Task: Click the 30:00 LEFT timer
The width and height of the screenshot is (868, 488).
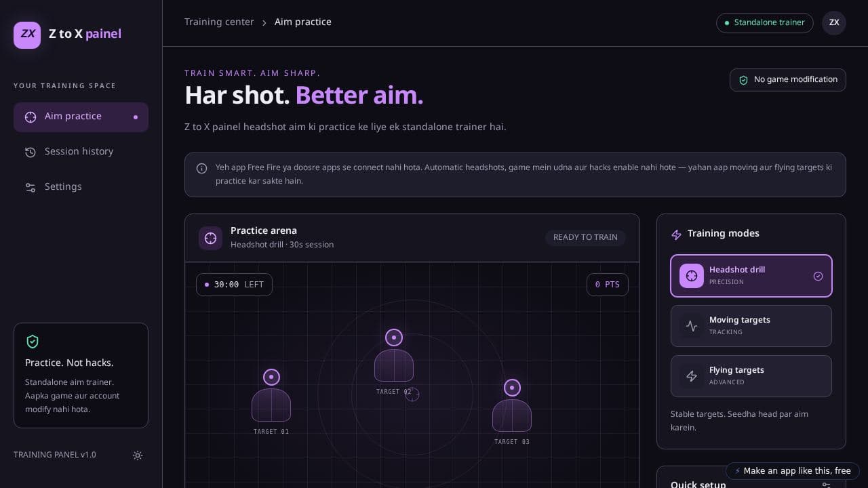Action: click(x=234, y=285)
